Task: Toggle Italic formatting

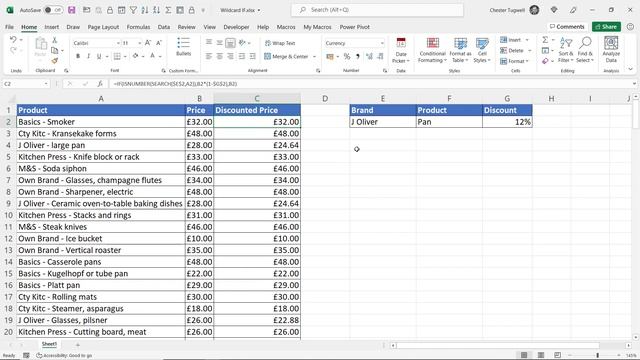Action: point(88,56)
